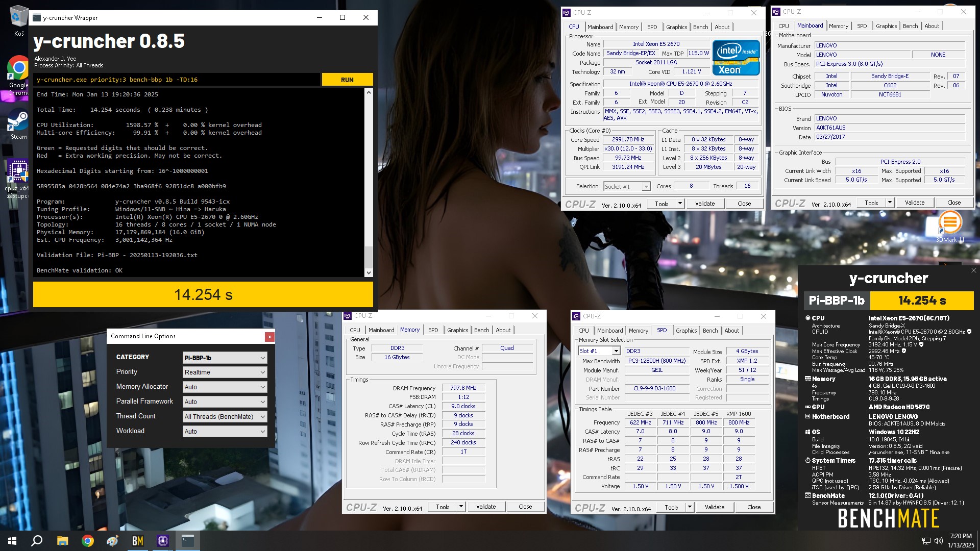This screenshot has width=980, height=551.
Task: Click the taskbar clock showing 7:20 PM
Action: click(x=961, y=541)
